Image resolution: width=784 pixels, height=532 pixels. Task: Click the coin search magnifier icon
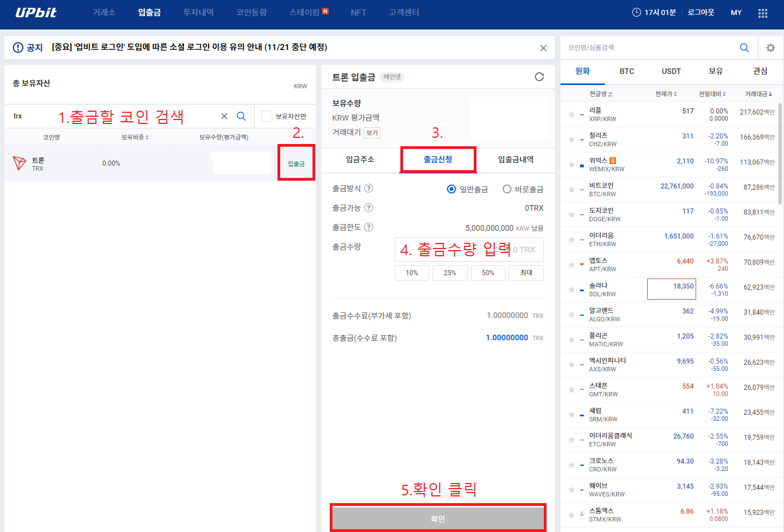click(241, 116)
